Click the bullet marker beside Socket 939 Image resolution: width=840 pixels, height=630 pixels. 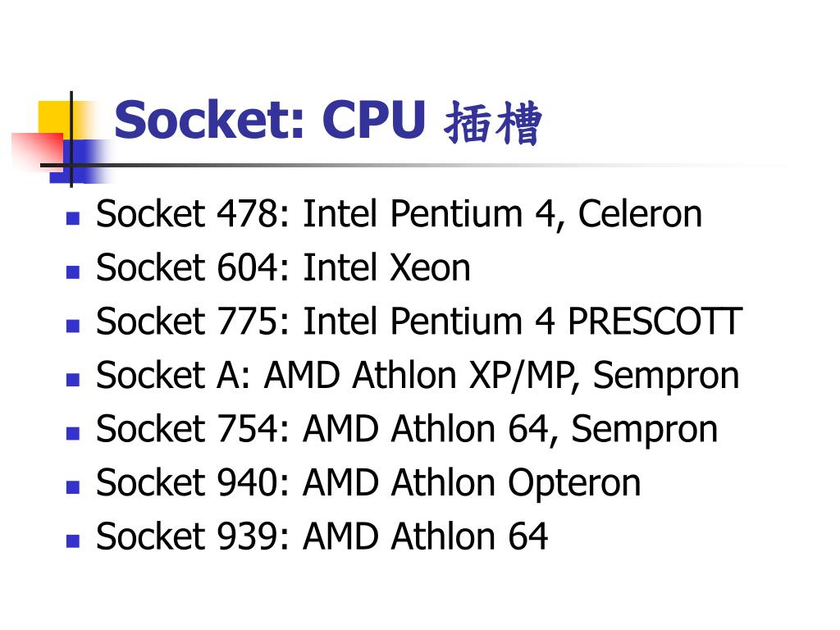73,541
